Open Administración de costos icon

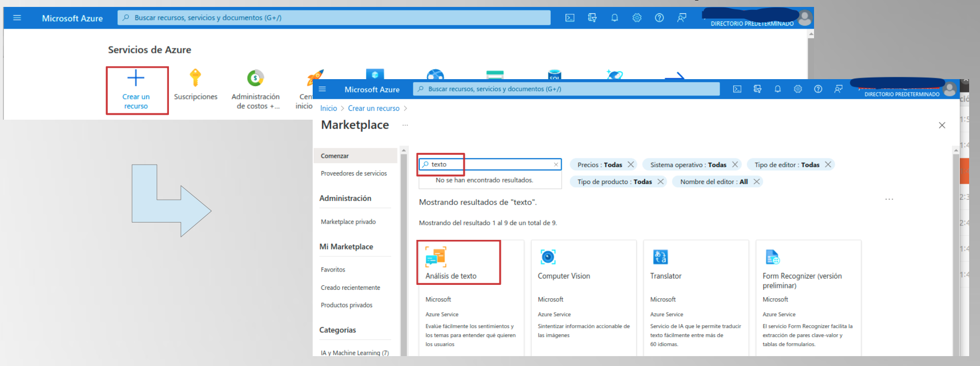coord(255,78)
